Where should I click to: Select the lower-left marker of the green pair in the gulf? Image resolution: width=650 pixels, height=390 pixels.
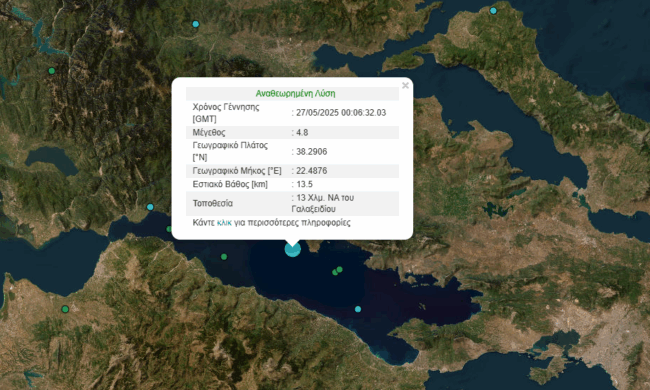pos(335,272)
